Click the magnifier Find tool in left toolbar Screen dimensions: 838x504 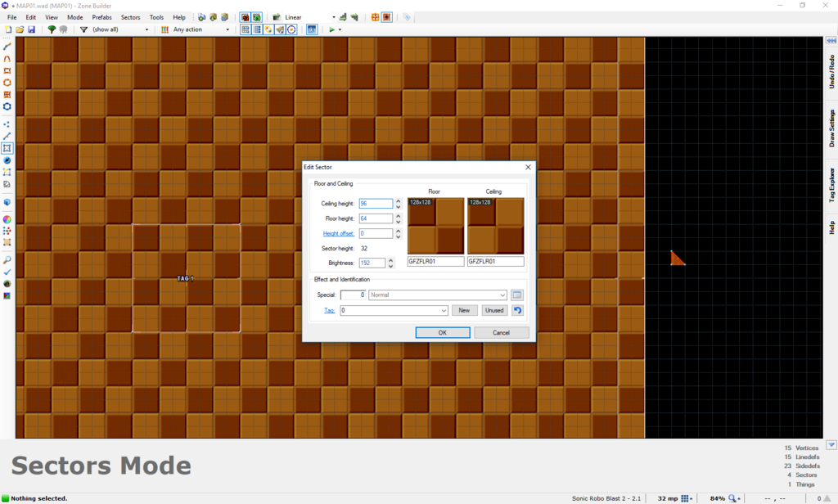(x=7, y=259)
